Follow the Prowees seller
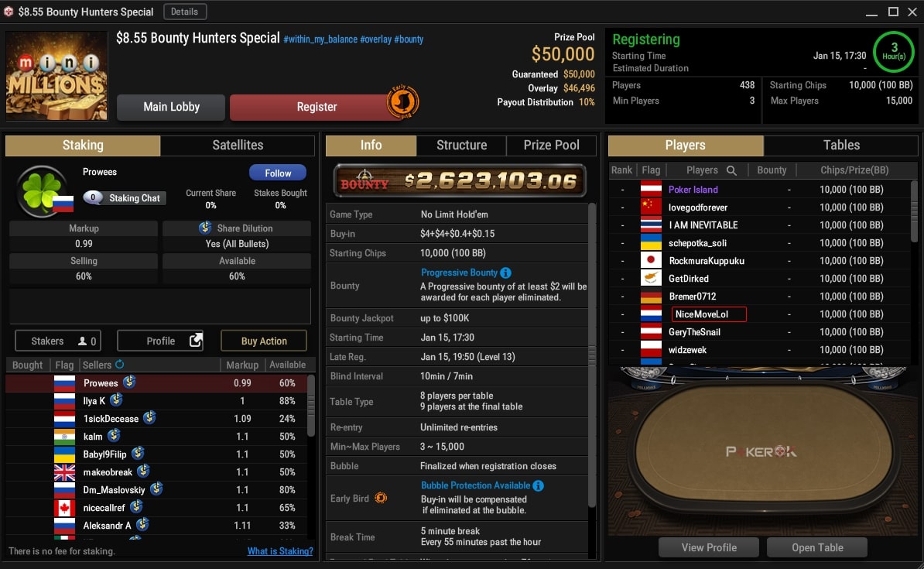Image resolution: width=924 pixels, height=569 pixels. tap(278, 173)
